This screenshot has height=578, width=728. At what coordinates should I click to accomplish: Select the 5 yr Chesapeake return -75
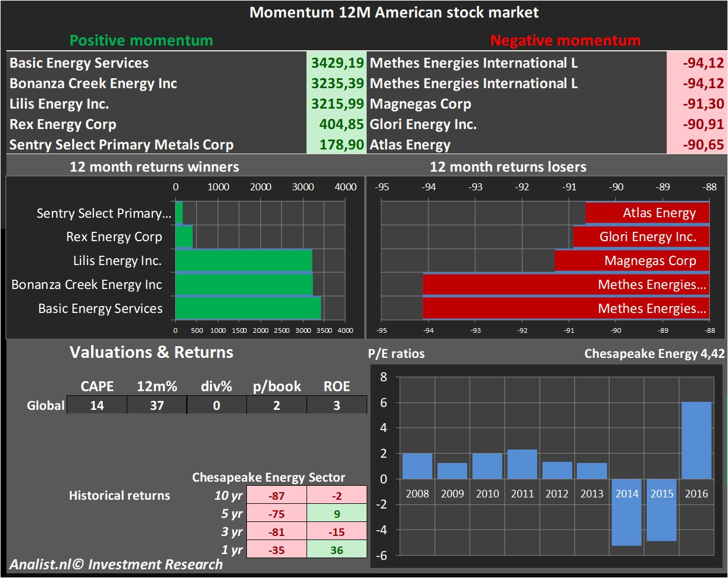tap(277, 514)
